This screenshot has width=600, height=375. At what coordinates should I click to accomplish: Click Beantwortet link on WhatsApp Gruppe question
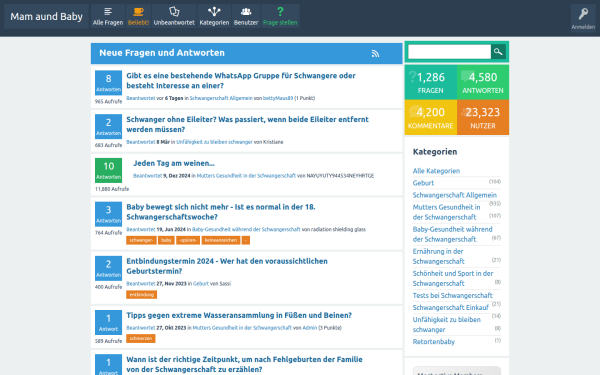pos(141,98)
